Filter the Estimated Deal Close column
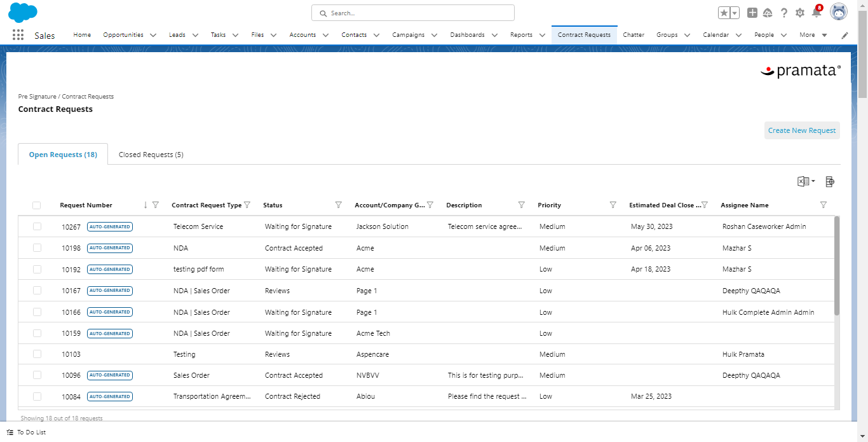Viewport: 868px width, 442px height. (x=705, y=205)
